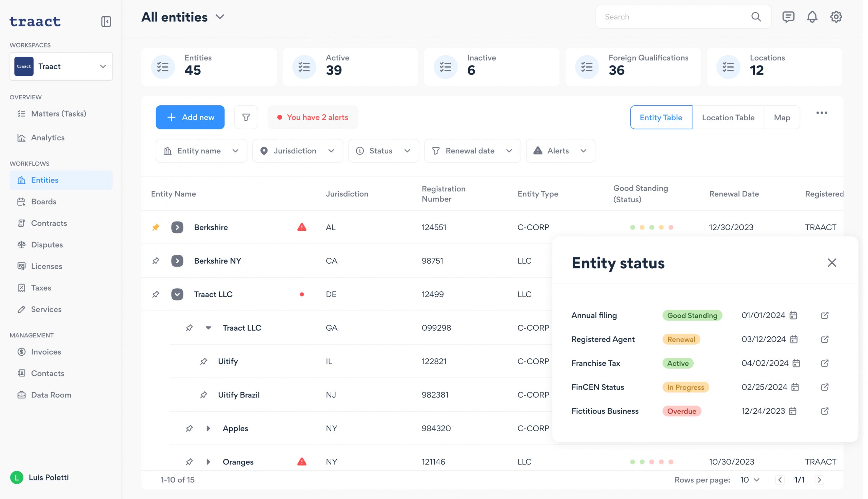Open Jurisdiction filter dropdown
Screen dimensions: 868x499
297,151
